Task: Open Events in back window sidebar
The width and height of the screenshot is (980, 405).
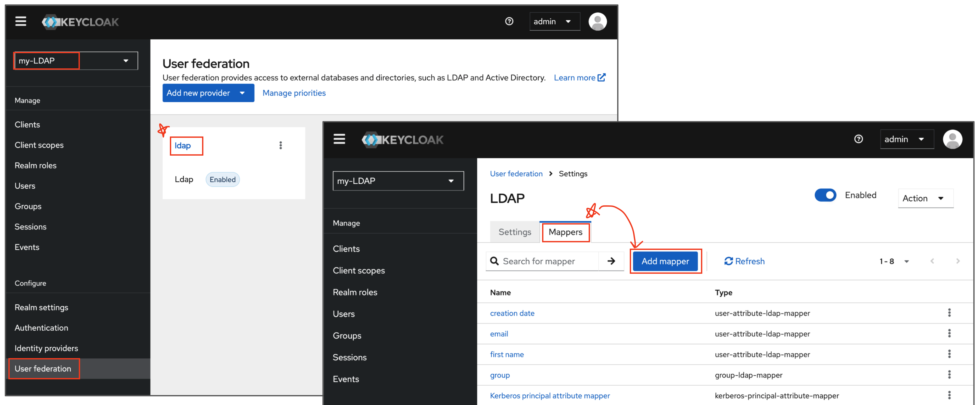Action: click(x=27, y=247)
